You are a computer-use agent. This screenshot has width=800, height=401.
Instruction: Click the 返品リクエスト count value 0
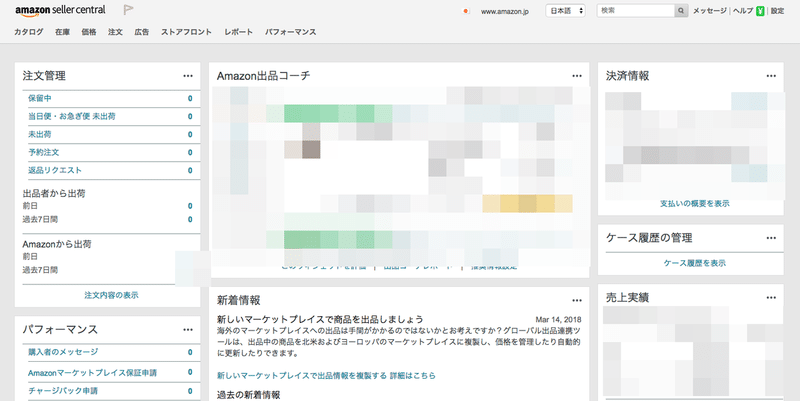pos(190,170)
